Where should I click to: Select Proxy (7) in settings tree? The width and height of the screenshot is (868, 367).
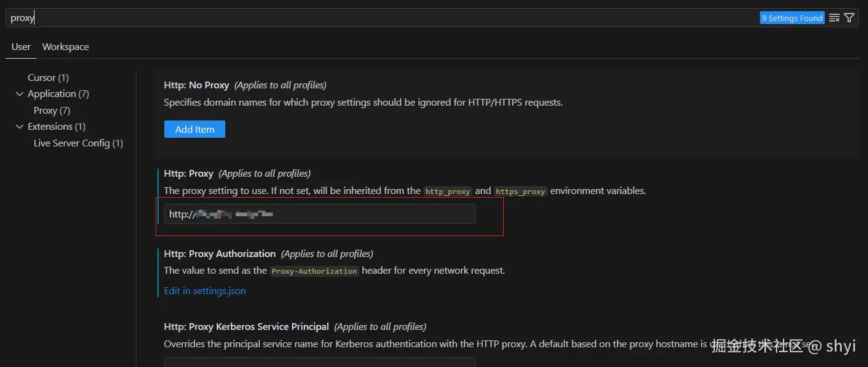point(52,111)
